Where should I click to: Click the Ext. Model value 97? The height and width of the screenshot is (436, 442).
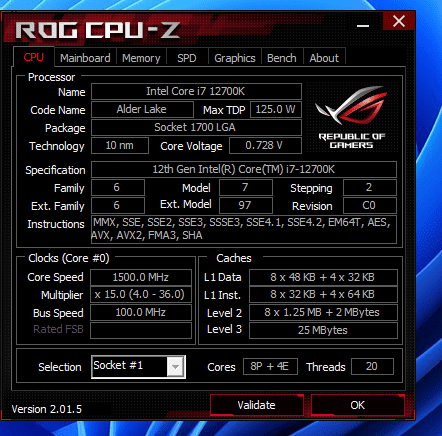coord(246,205)
